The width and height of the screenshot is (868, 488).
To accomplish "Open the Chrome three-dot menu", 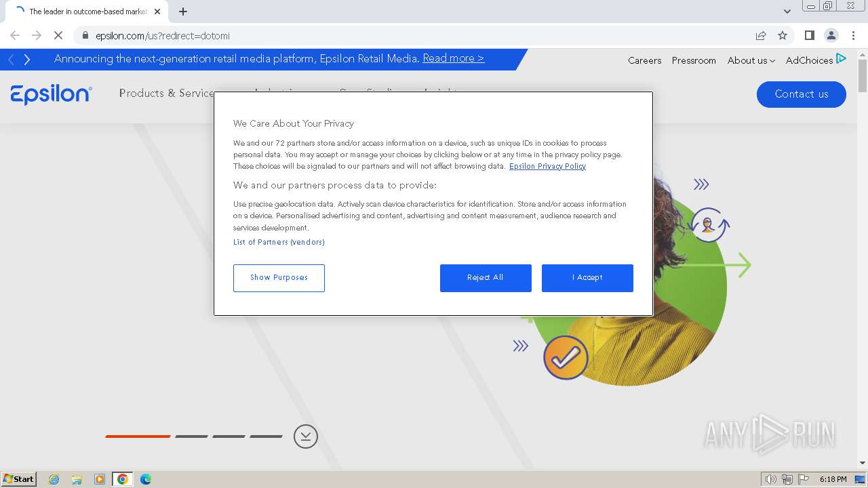I will (853, 35).
